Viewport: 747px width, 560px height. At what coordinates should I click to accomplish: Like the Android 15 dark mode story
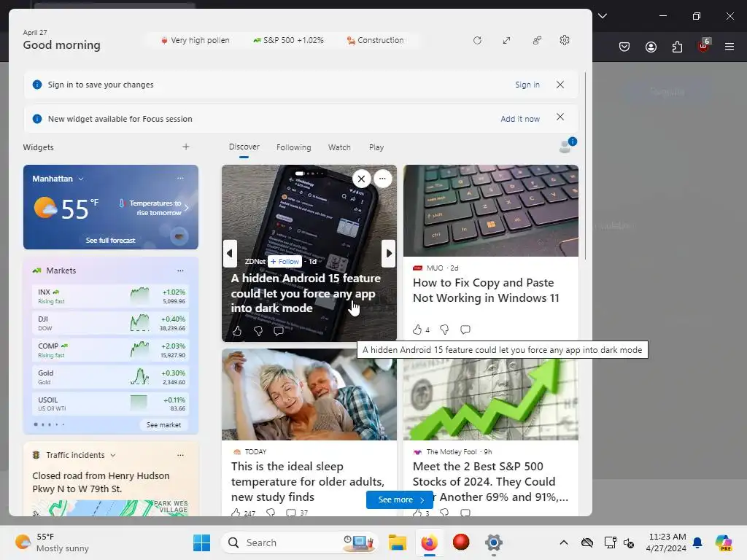point(237,330)
